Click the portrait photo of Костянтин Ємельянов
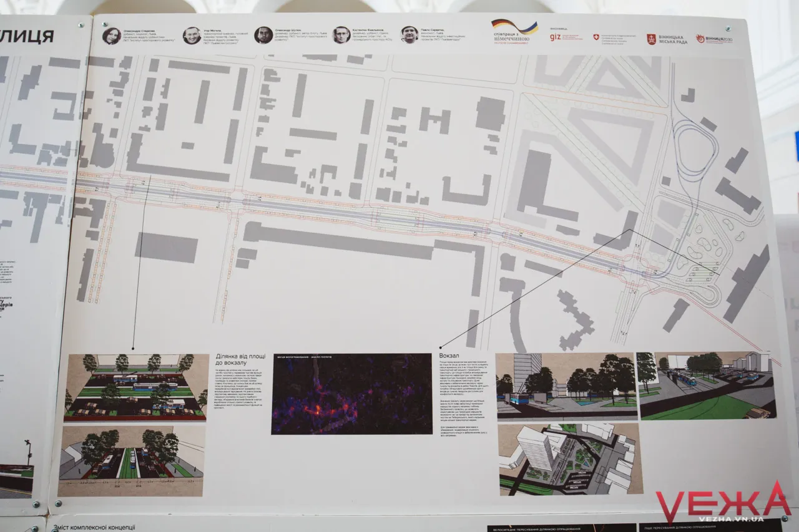This screenshot has width=799, height=532. [341, 35]
